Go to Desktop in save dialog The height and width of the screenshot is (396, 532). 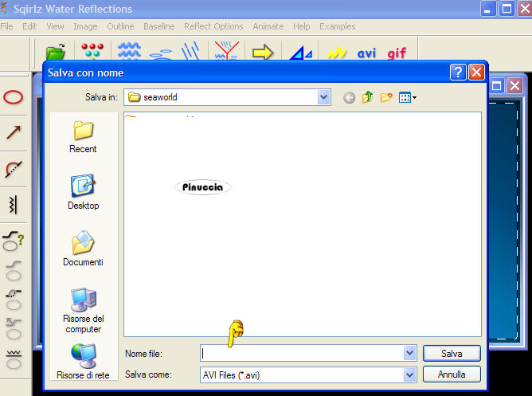click(83, 192)
